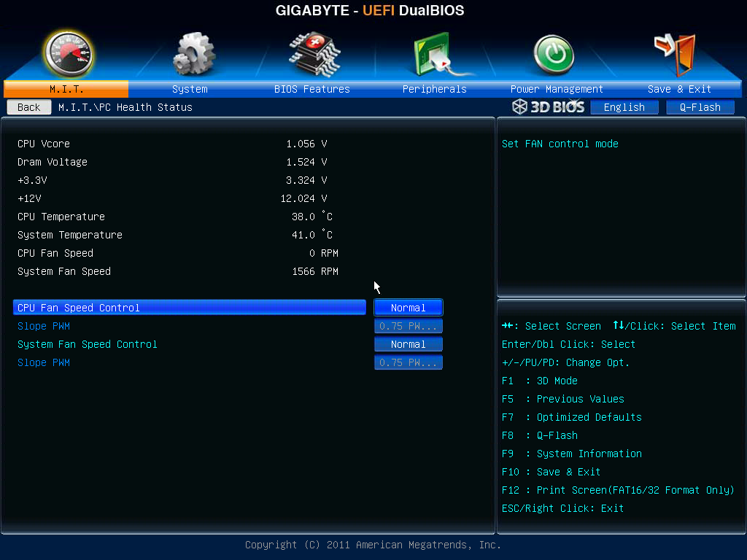Screen dimensions: 747x560
Task: Click the 1566 RPM system fan value
Action: coord(315,271)
